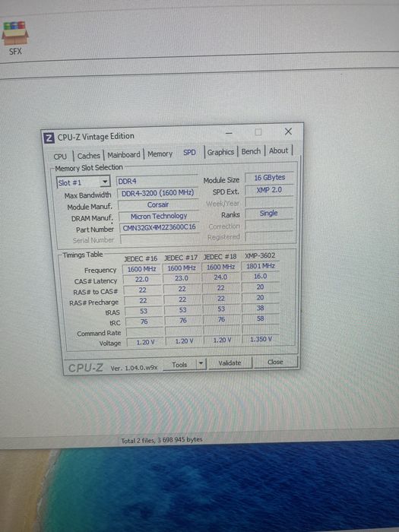
Task: Click the Single ranks value
Action: coord(269,213)
